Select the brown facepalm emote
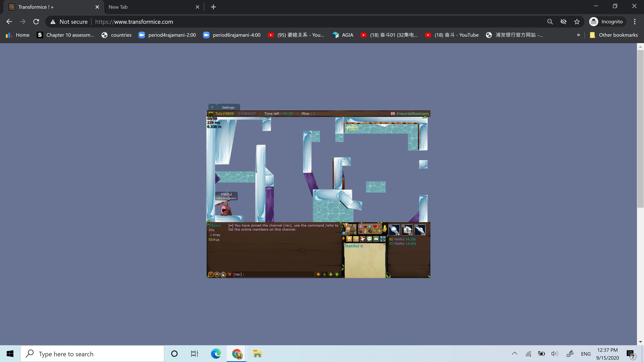The image size is (644, 362). pos(370,231)
